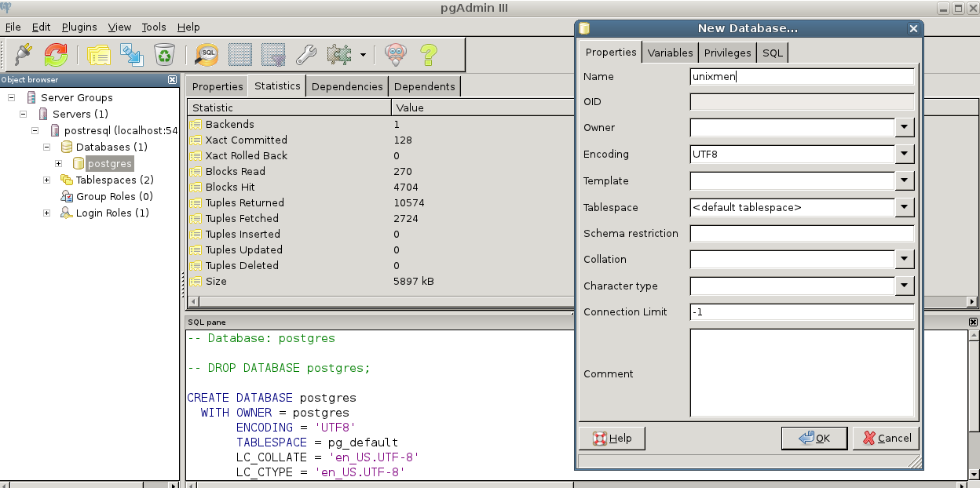Viewport: 980px width, 488px height.
Task: Click the Statistic column header
Action: (x=289, y=107)
